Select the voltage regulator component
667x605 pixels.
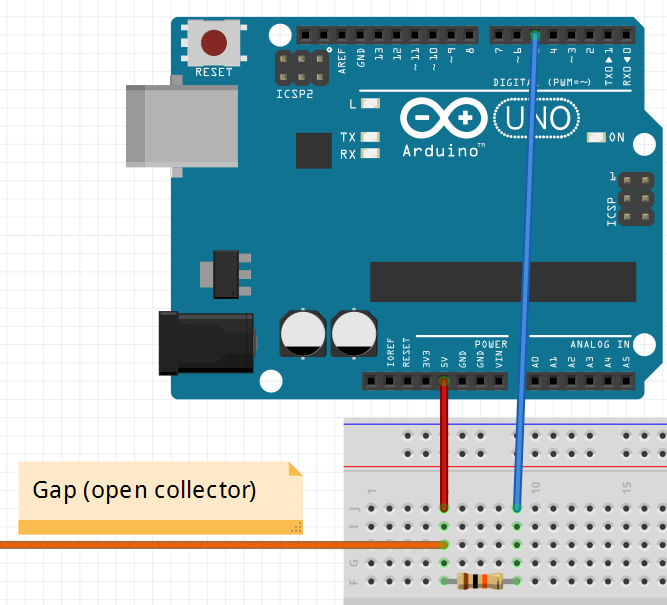point(226,274)
